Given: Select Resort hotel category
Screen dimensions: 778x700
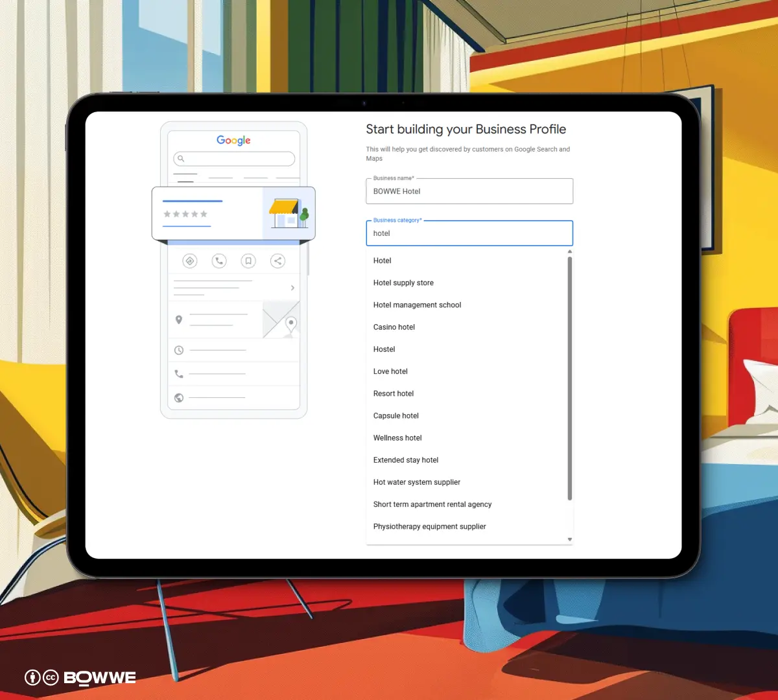Looking at the screenshot, I should (x=467, y=393).
